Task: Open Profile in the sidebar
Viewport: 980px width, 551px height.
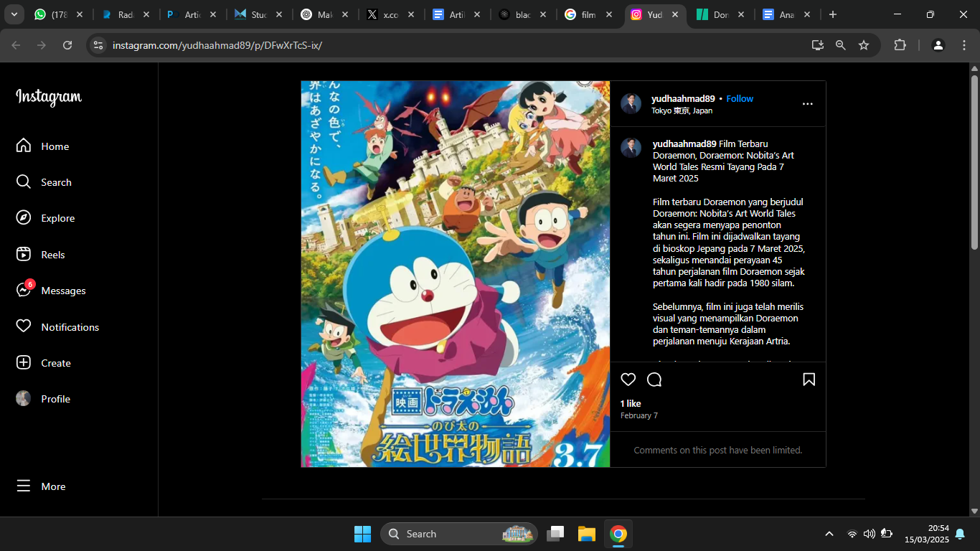Action: 43,399
